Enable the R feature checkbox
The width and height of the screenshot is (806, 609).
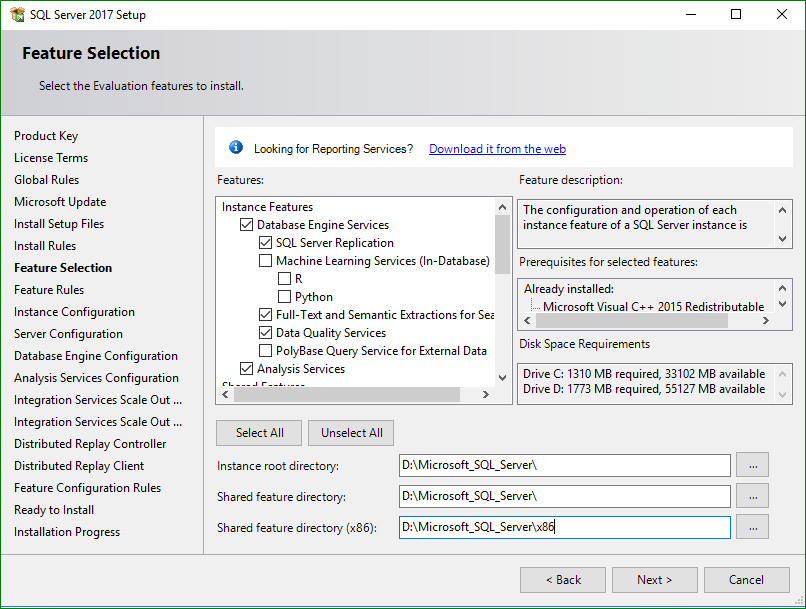click(x=286, y=278)
